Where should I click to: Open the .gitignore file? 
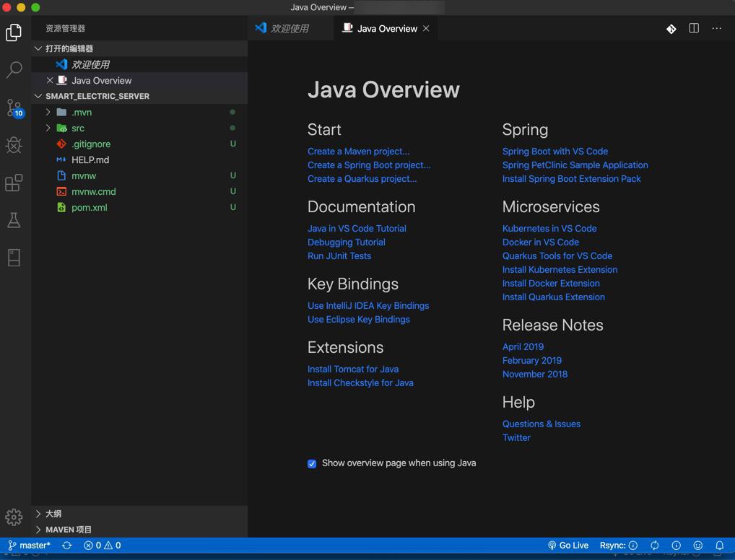tap(139, 144)
